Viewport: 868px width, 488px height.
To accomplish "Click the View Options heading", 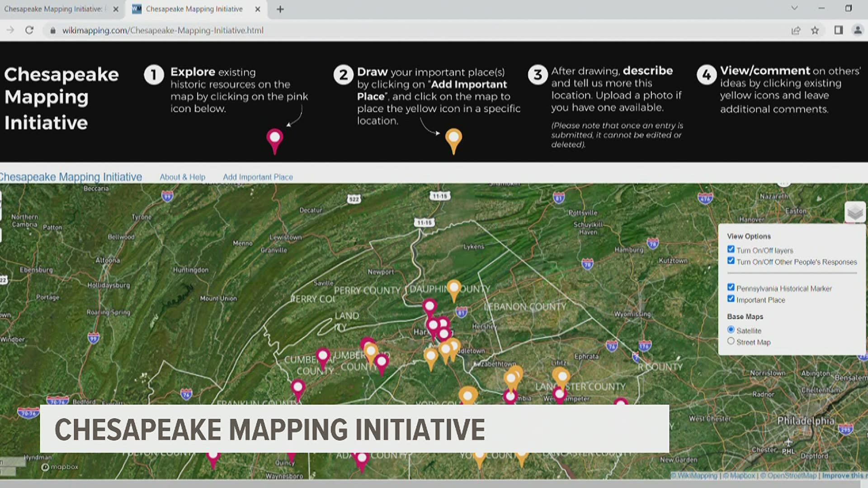I will (749, 236).
